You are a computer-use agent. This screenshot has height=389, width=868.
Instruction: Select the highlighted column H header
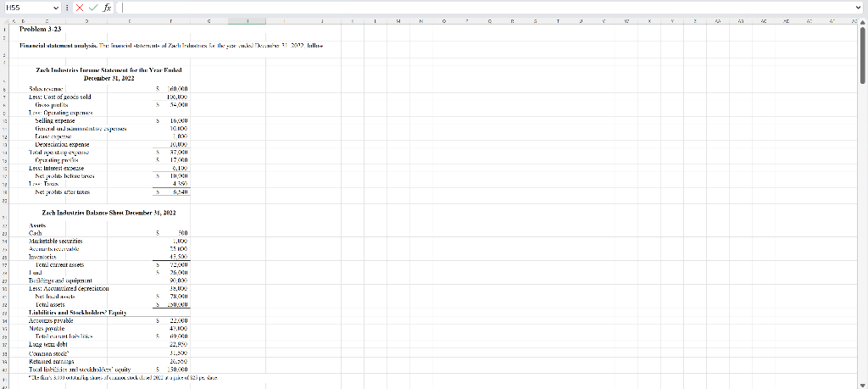point(248,21)
